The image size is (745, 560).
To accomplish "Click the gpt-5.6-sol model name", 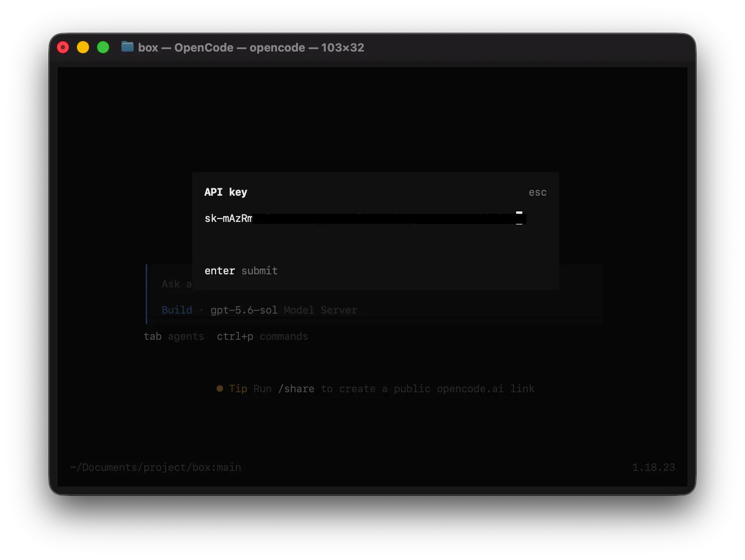I will (244, 310).
